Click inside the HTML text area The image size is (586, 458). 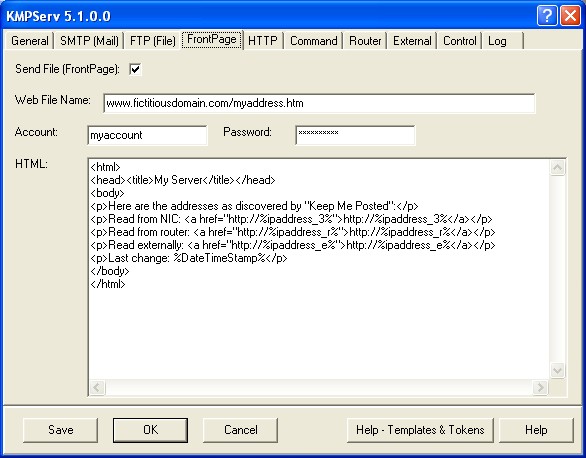click(x=319, y=269)
